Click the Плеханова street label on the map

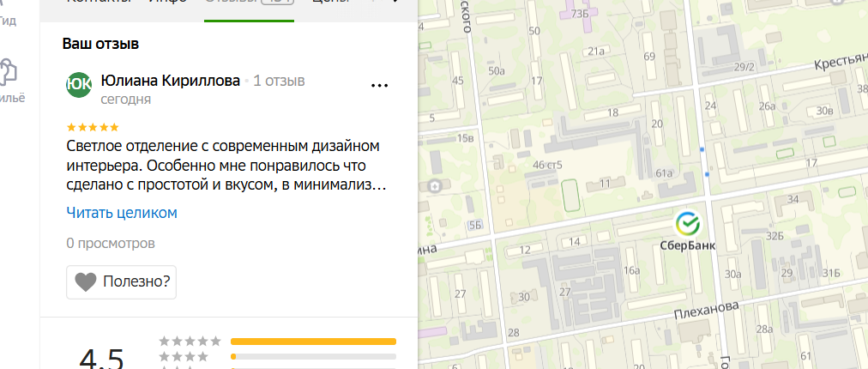(x=707, y=311)
